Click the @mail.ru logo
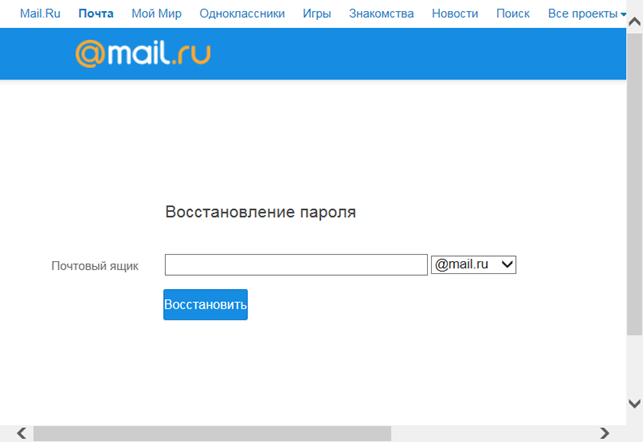This screenshot has width=643, height=442. point(143,53)
